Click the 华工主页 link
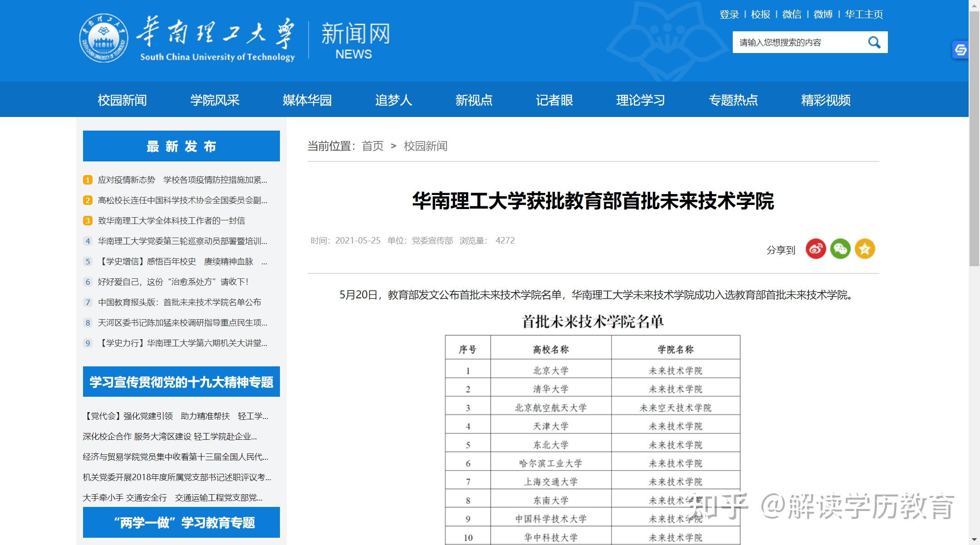Viewport: 980px width, 545px height. click(x=864, y=15)
